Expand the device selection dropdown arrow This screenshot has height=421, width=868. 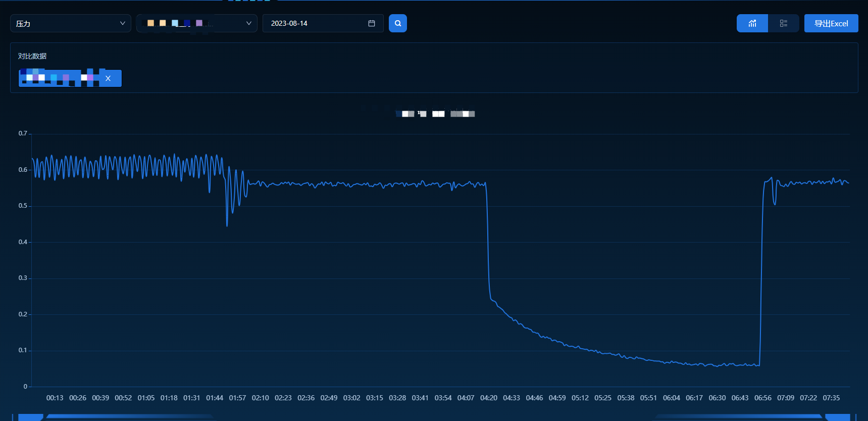pyautogui.click(x=248, y=23)
